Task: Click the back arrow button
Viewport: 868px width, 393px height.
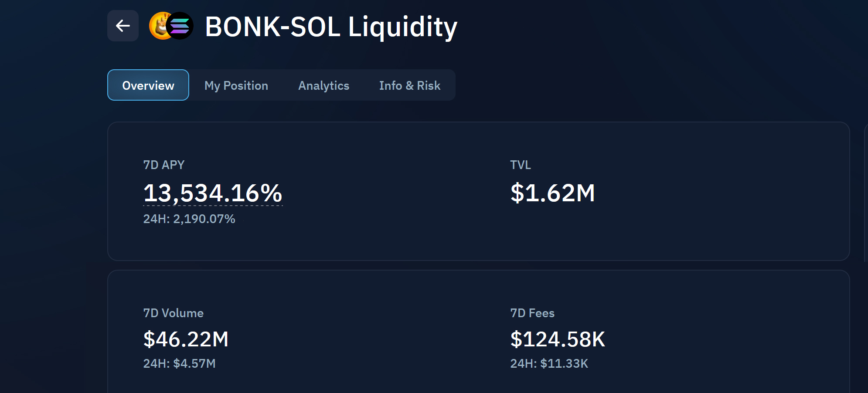Action: click(x=123, y=26)
